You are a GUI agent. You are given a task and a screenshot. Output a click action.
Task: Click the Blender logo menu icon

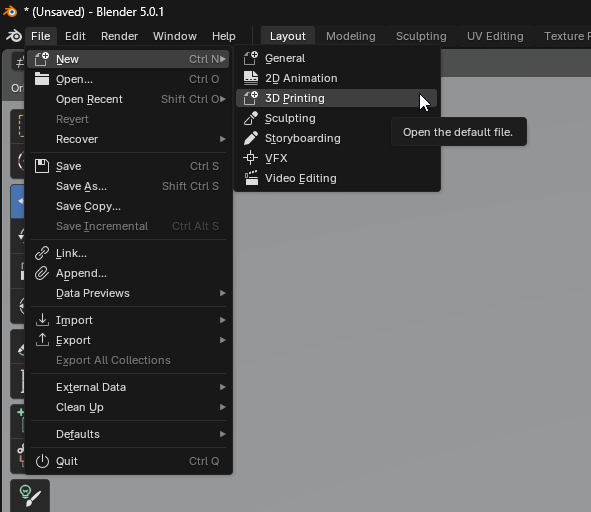(14, 36)
